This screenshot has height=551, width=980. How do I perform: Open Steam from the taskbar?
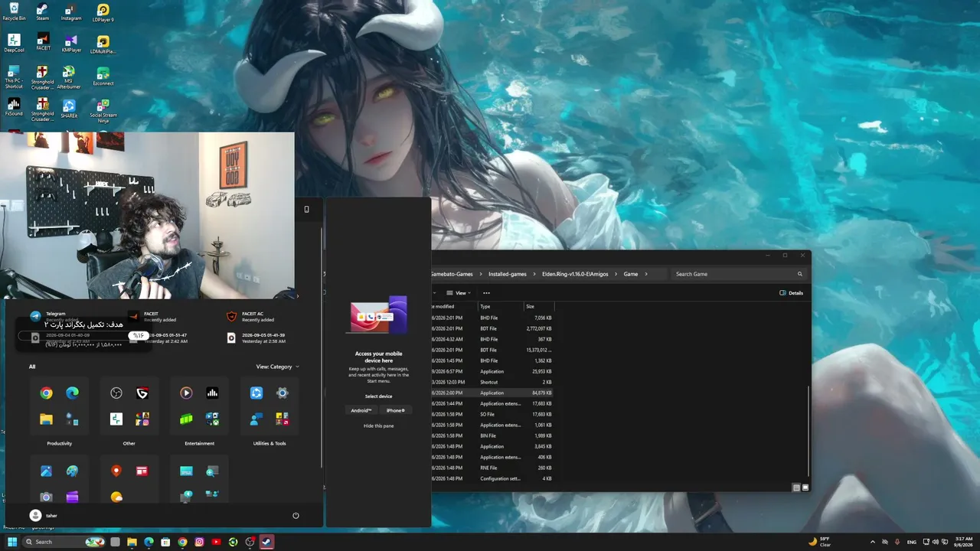pos(266,542)
